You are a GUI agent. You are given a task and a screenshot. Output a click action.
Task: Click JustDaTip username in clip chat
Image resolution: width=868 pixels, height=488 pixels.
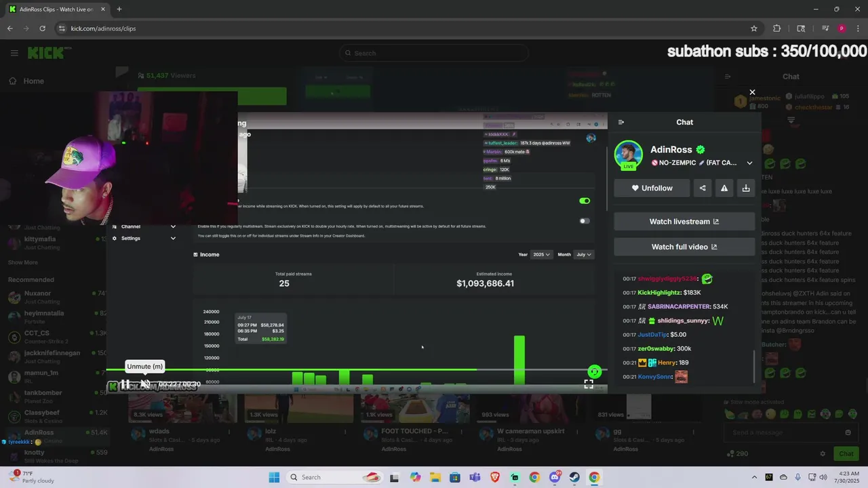pyautogui.click(x=652, y=335)
